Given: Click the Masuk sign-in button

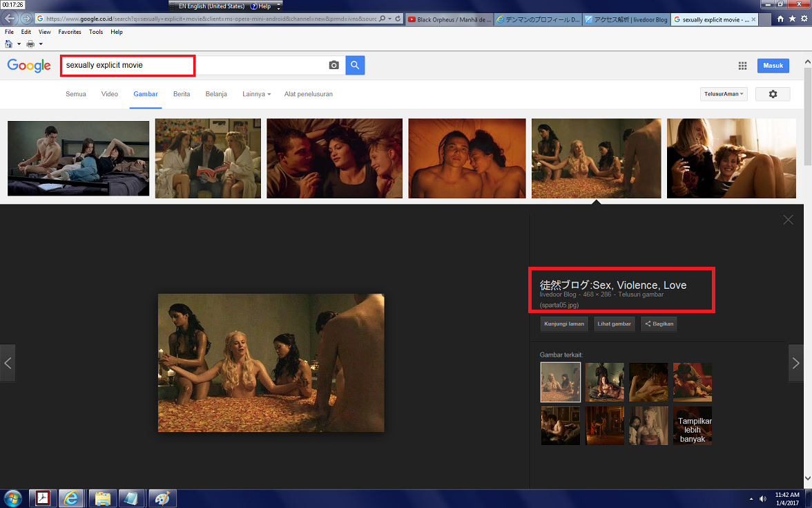Looking at the screenshot, I should pyautogui.click(x=773, y=66).
